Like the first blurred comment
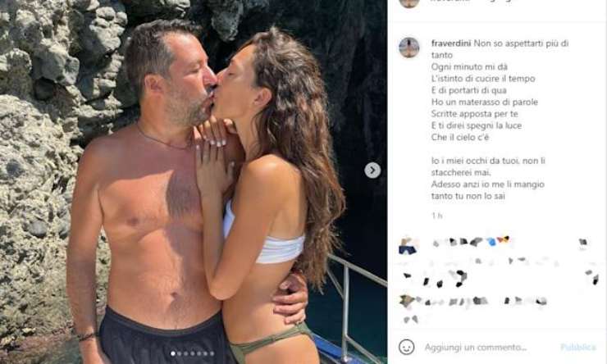 tap(583, 243)
